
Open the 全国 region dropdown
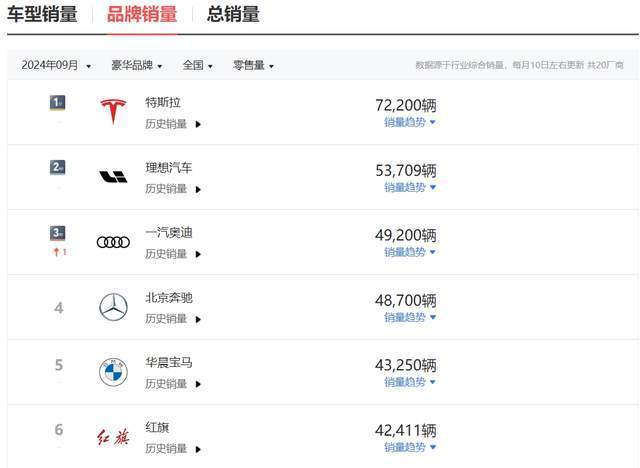(198, 65)
